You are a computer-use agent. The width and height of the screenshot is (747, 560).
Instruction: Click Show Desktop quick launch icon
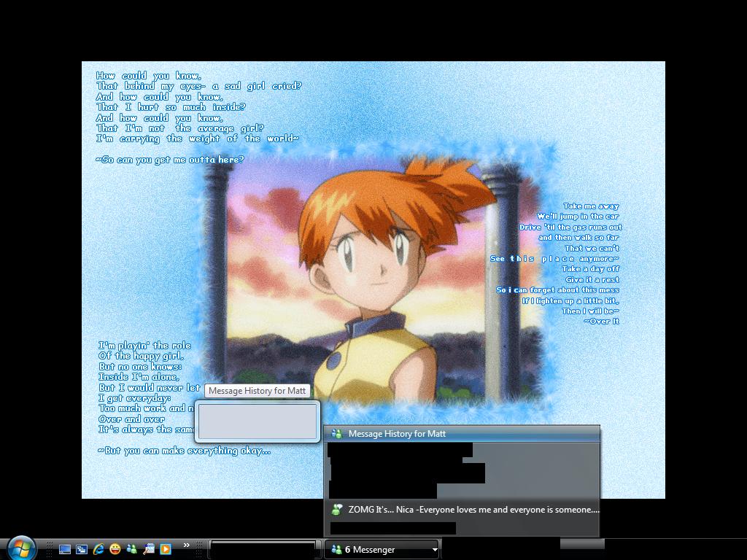[x=65, y=549]
